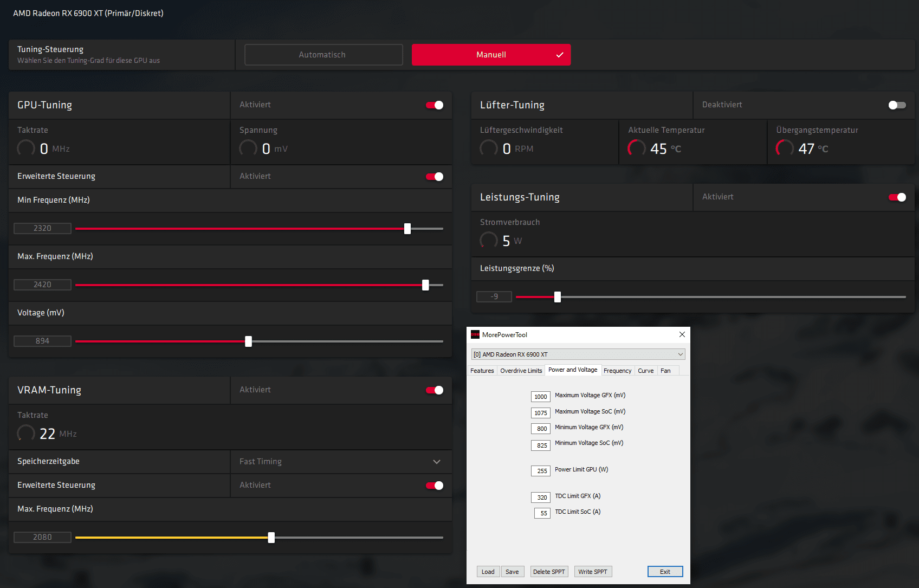919x588 pixels.
Task: Click the Leistungsgrenze -9 value field
Action: click(x=494, y=297)
